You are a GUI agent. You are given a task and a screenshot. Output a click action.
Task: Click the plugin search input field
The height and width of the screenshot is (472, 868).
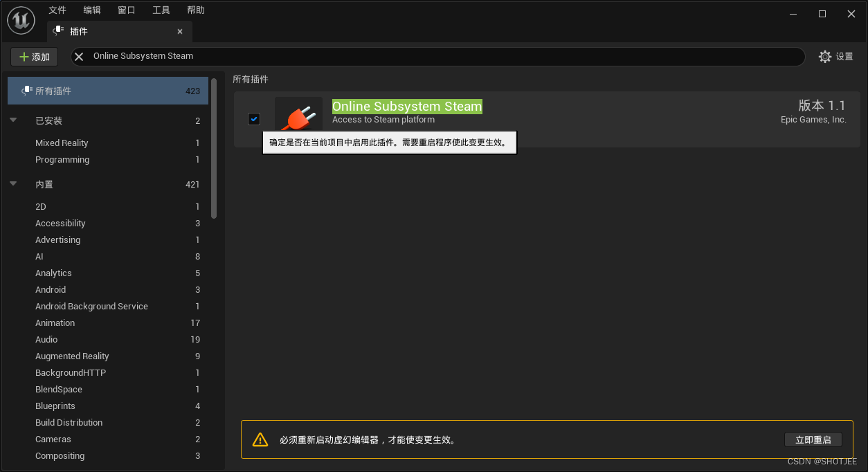coord(438,56)
